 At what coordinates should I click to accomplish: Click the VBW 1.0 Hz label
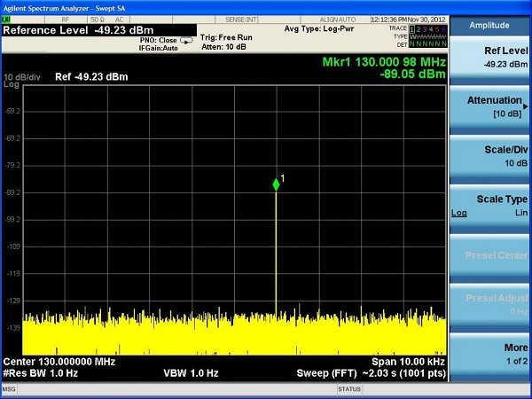191,373
